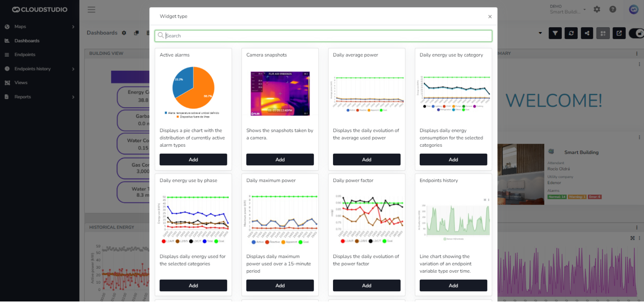Click the widget type Search field
Image resolution: width=644 pixels, height=303 pixels.
pyautogui.click(x=323, y=36)
